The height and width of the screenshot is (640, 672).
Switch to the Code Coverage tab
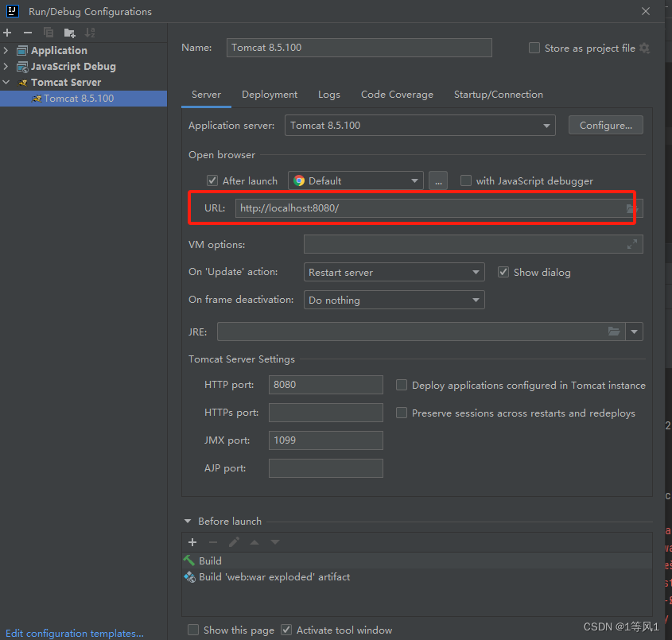pos(397,95)
